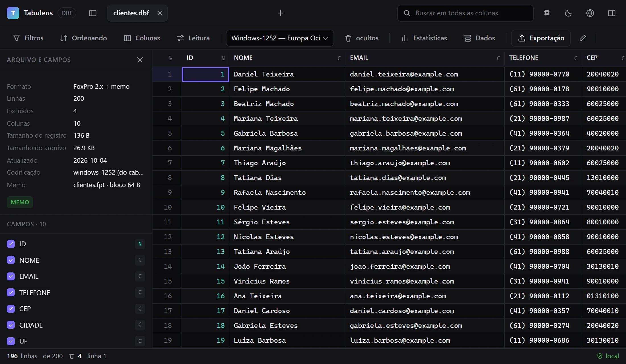Select the cell Thiago Araújo

(x=287, y=163)
